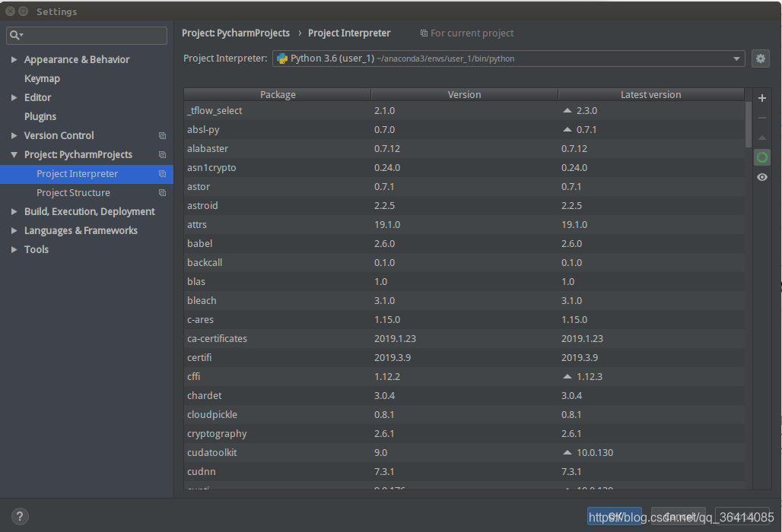
Task: Select the astor package row
Action: pos(464,186)
